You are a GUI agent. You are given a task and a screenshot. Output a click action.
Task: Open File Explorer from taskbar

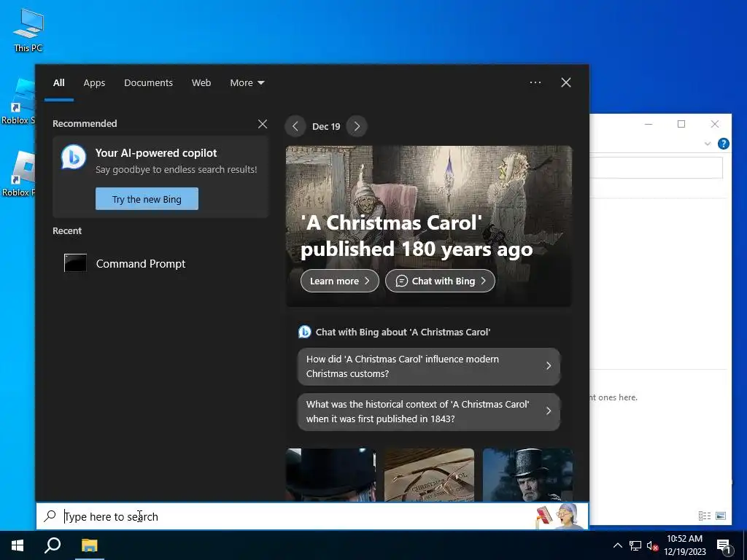coord(89,545)
